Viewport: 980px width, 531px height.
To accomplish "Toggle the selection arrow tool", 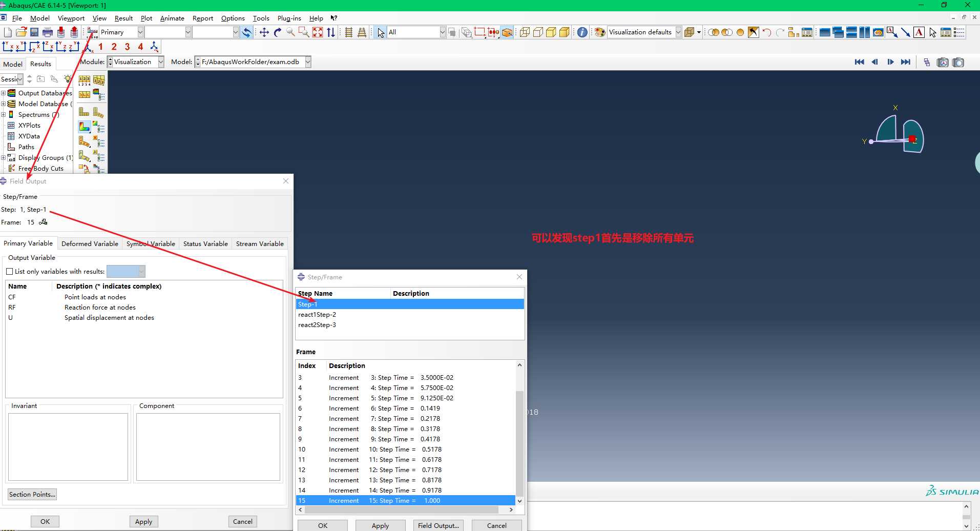I will (x=380, y=32).
